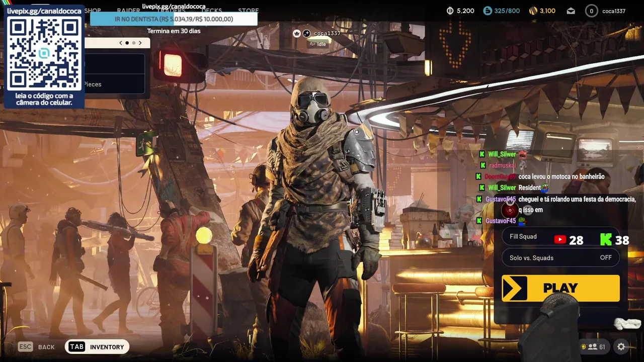Image resolution: width=644 pixels, height=362 pixels.
Task: Go to previous carousel card with left chevron
Action: coord(121,43)
